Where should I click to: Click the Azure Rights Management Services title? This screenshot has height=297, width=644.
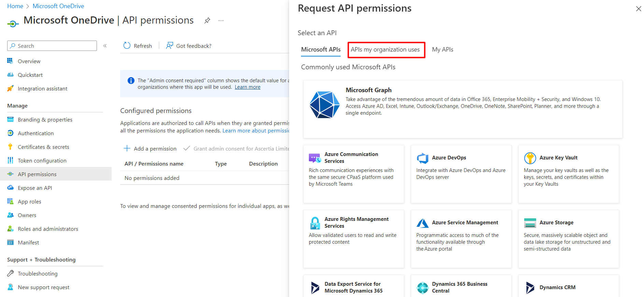click(357, 223)
